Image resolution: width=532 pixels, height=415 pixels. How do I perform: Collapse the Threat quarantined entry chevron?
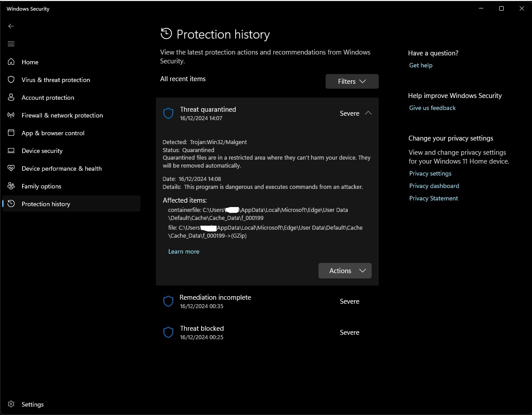click(368, 114)
